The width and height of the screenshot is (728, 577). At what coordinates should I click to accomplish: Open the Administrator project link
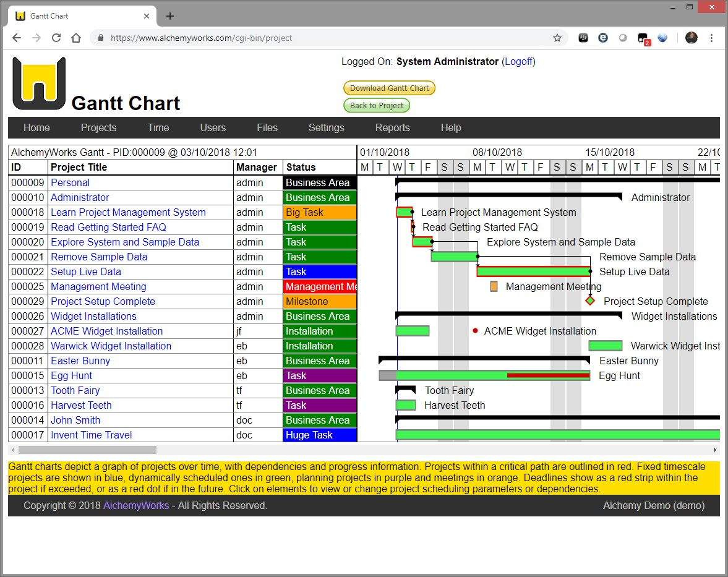pos(80,198)
